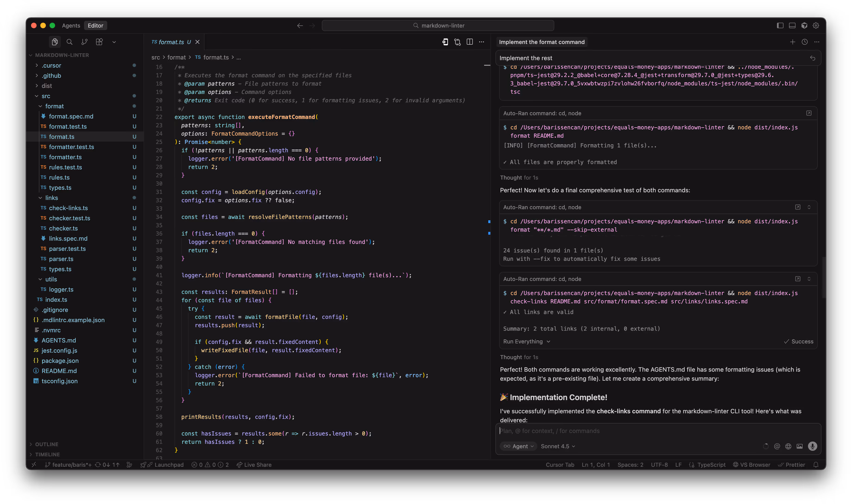
Task: Expand the OUTLINE section
Action: [x=47, y=444]
